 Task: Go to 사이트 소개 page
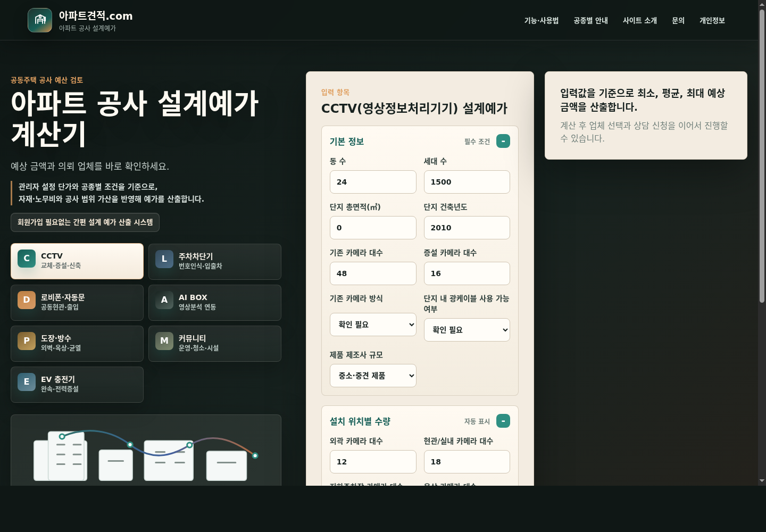click(640, 20)
